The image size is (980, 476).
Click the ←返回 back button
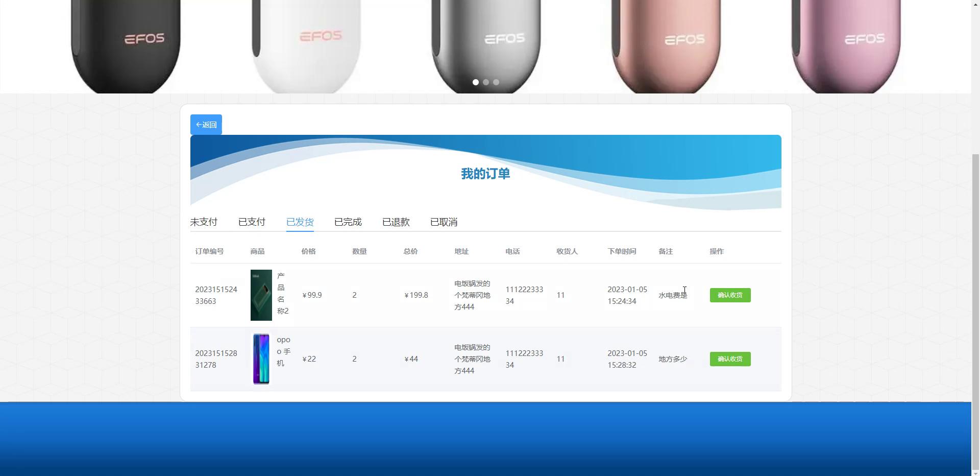click(x=206, y=125)
